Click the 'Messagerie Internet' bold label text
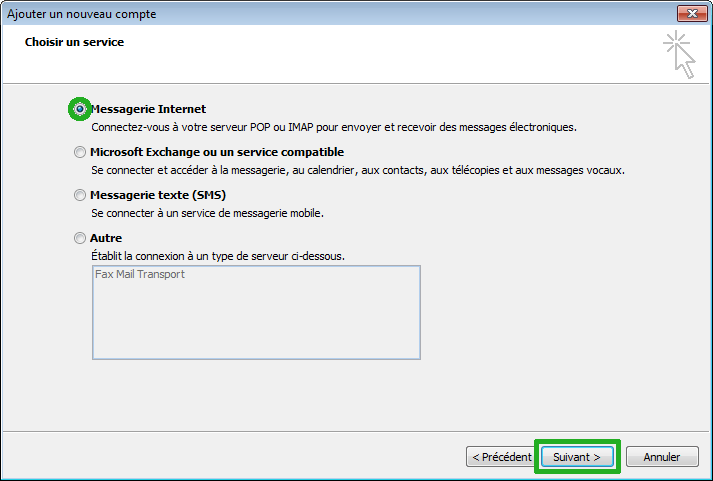Viewport: 713px width, 481px height. [148, 109]
